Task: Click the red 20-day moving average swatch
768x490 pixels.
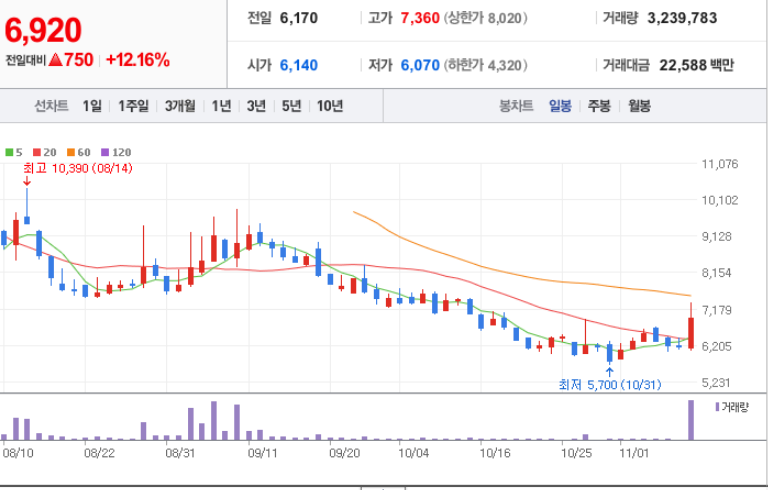Action: pyautogui.click(x=37, y=152)
